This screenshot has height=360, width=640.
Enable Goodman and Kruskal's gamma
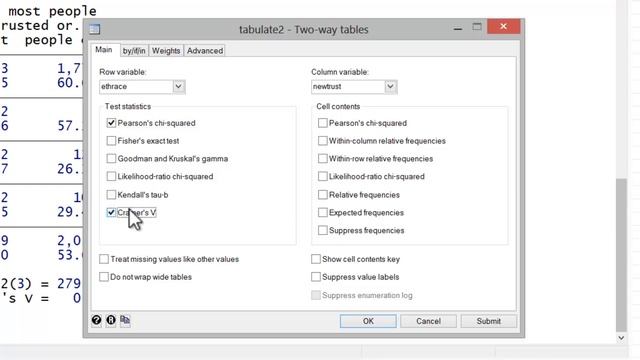click(111, 158)
